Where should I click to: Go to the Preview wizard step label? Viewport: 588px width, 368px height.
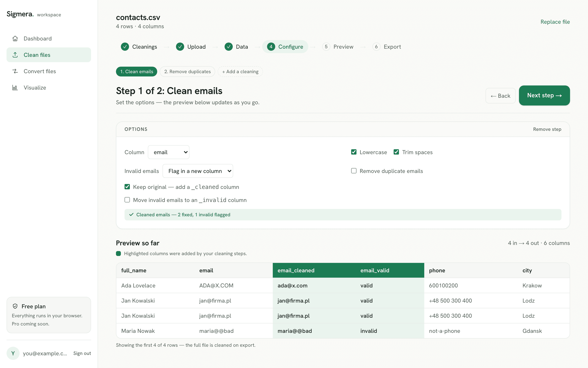coord(343,46)
